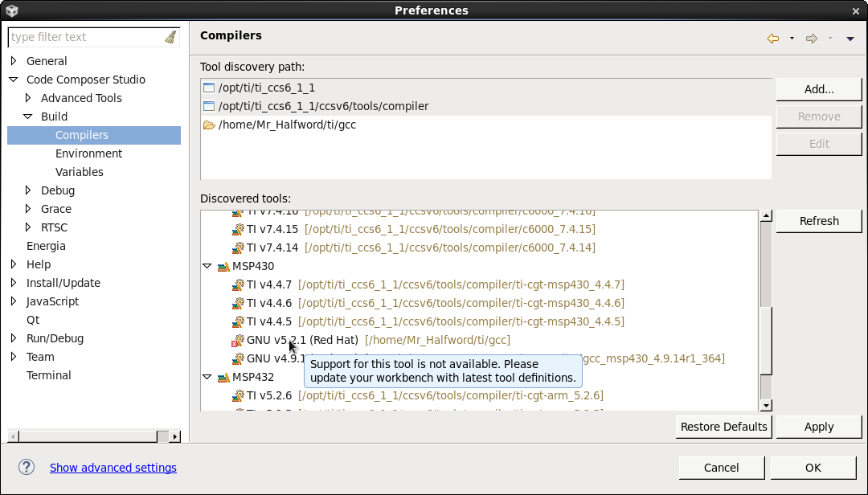
Task: Expand the Team tree node
Action: pos(14,357)
